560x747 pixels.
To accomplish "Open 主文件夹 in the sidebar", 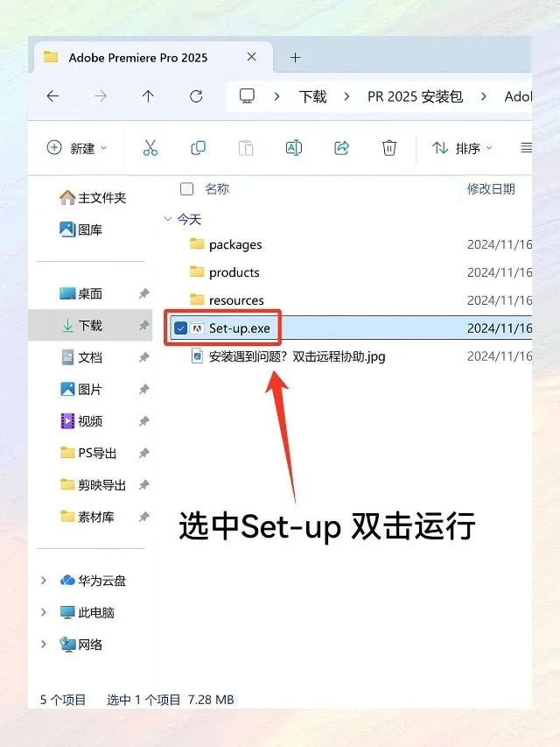I will click(93, 198).
